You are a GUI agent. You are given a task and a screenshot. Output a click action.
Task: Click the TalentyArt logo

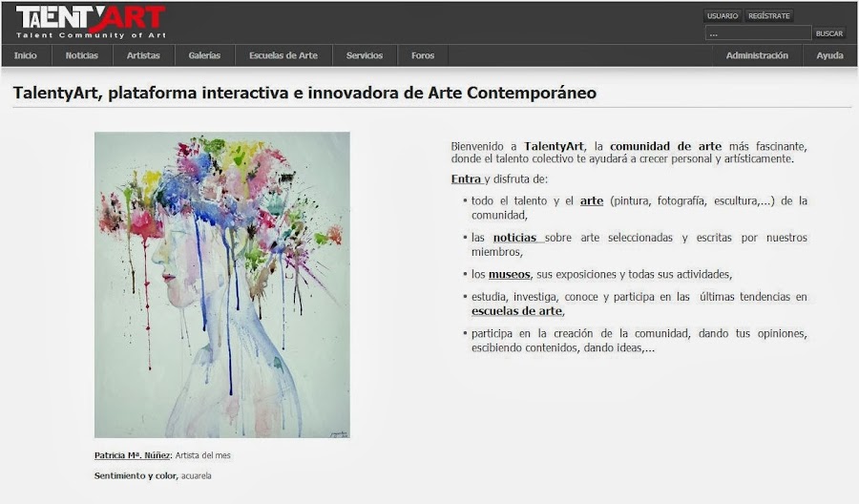(x=91, y=22)
